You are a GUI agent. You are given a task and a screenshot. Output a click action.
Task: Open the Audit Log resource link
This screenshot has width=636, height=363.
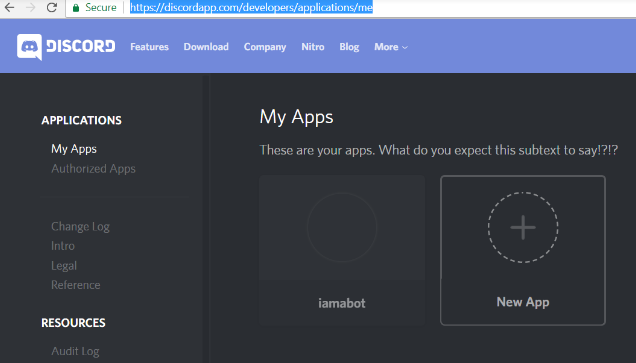point(75,351)
